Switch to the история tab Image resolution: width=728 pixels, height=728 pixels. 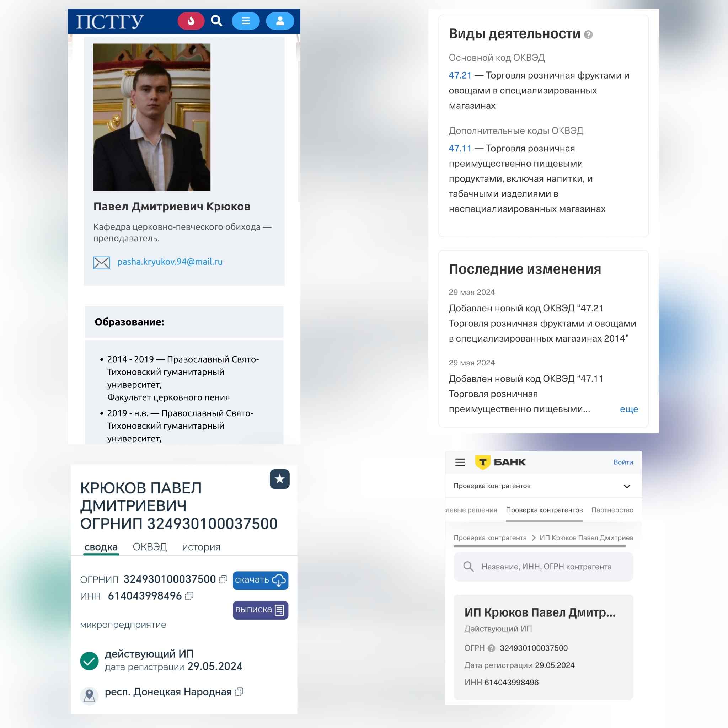pos(201,547)
